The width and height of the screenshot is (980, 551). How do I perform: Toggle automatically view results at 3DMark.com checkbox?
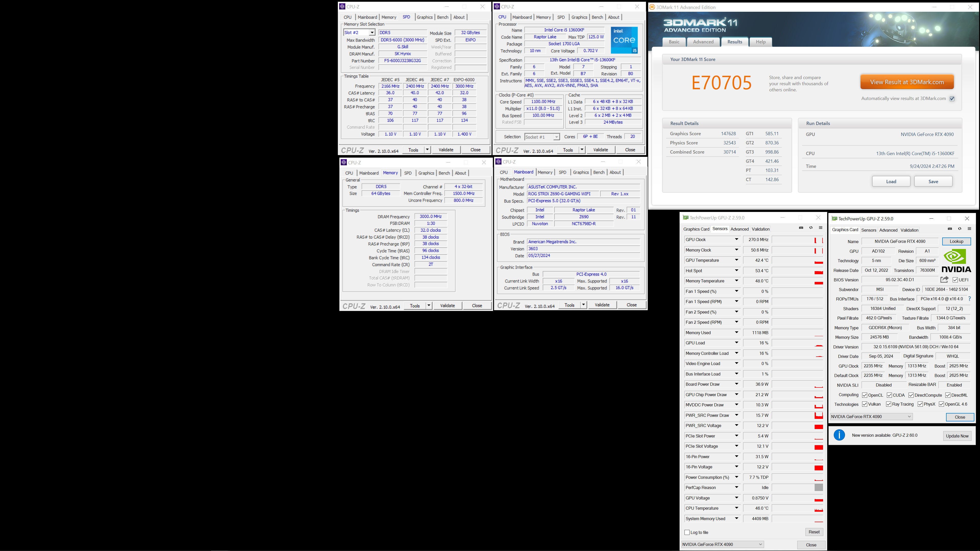coord(952,98)
